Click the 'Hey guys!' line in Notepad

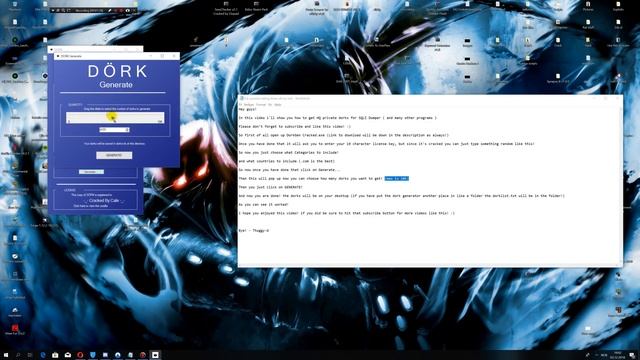coord(247,109)
